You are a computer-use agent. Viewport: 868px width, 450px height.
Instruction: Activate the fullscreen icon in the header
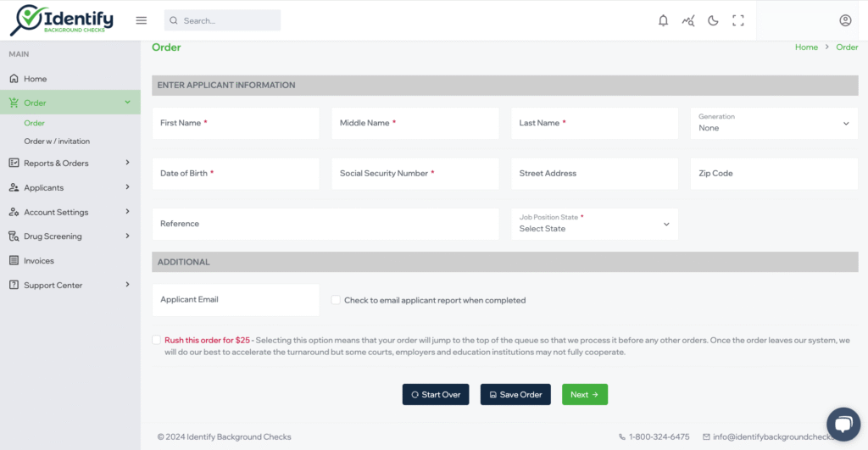click(x=738, y=20)
